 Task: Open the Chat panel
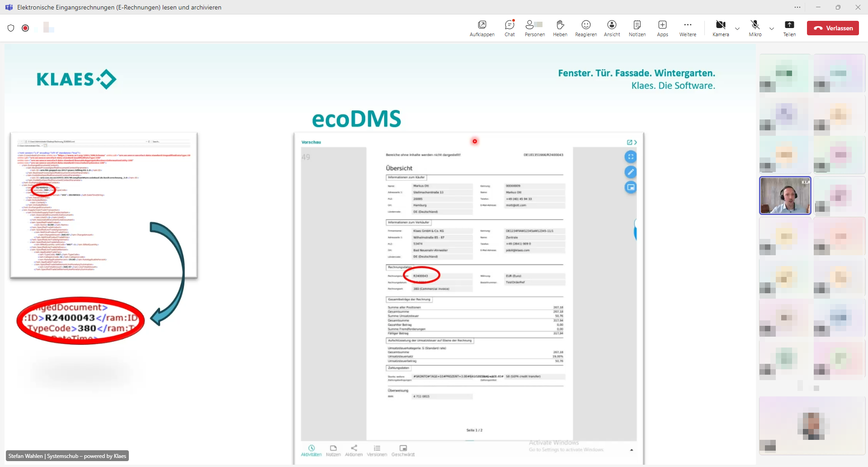tap(509, 28)
